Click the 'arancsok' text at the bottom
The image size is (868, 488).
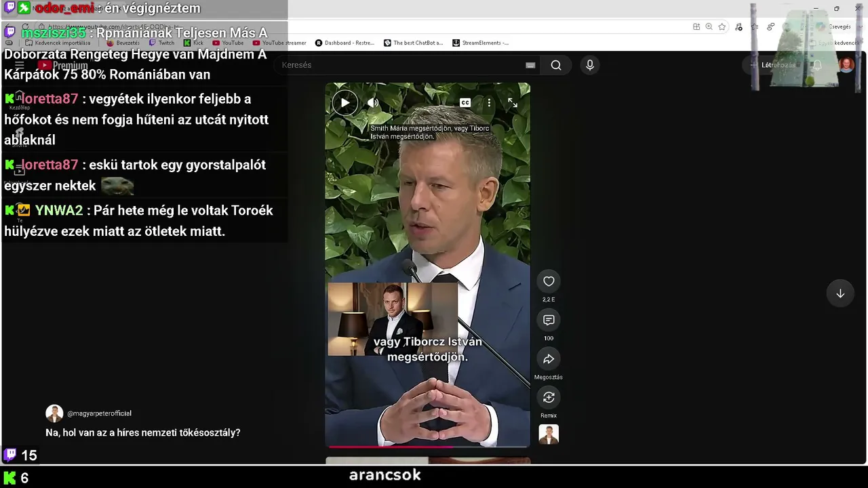tap(385, 475)
